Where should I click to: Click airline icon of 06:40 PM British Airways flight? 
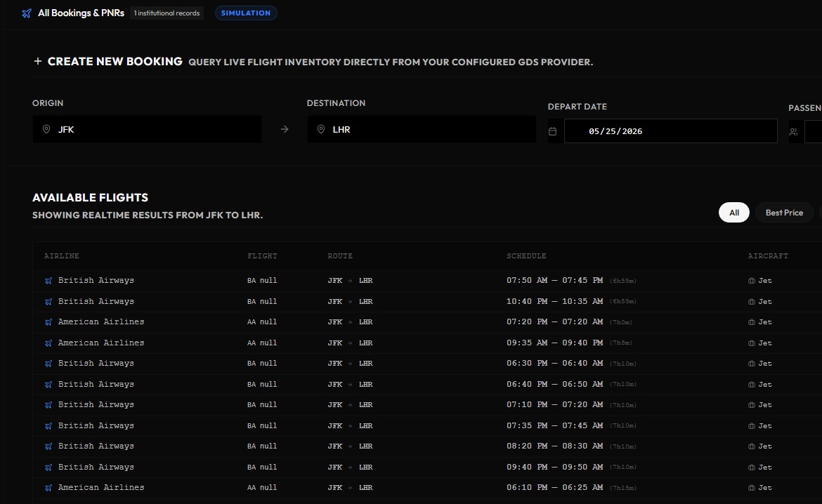(x=48, y=385)
